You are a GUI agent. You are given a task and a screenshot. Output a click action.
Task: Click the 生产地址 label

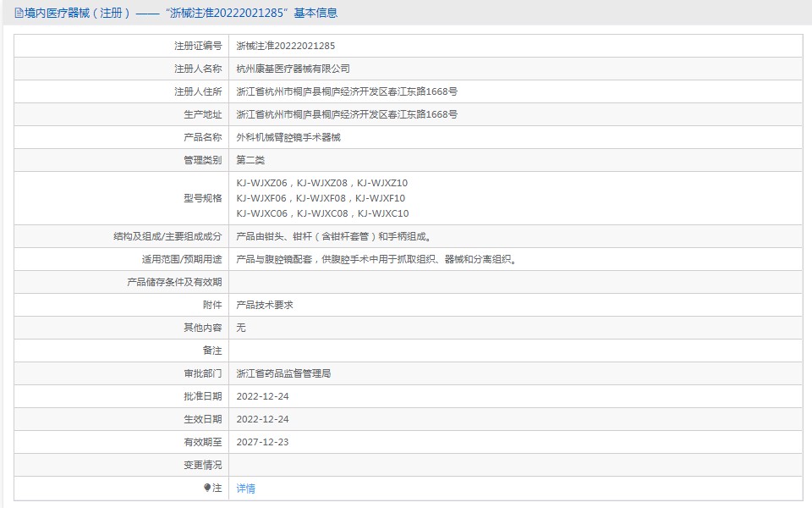202,114
